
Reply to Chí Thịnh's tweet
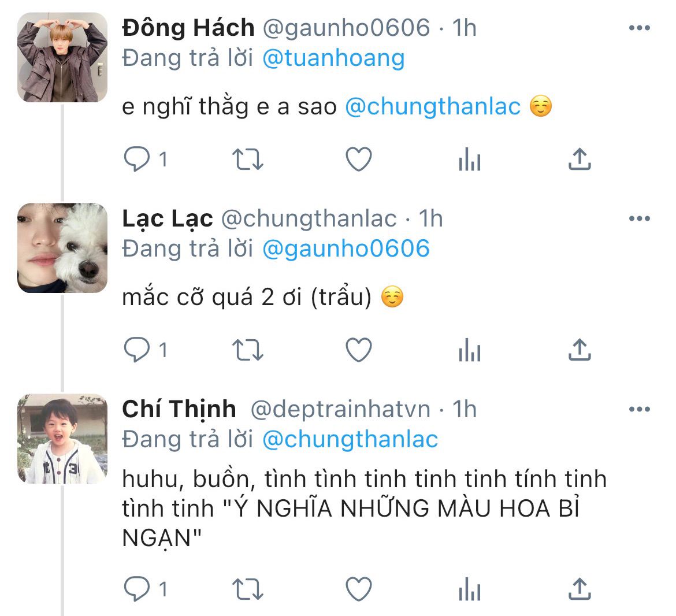138,589
